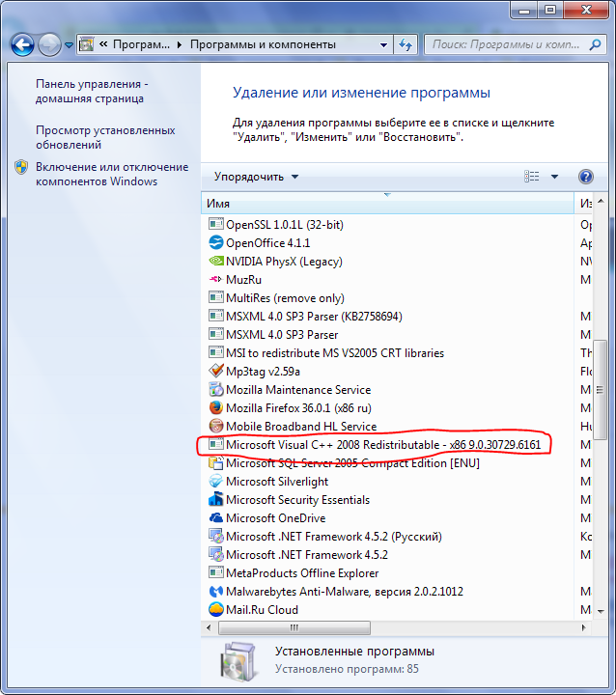Click the Back navigation arrow
The width and height of the screenshot is (616, 695).
[x=22, y=44]
